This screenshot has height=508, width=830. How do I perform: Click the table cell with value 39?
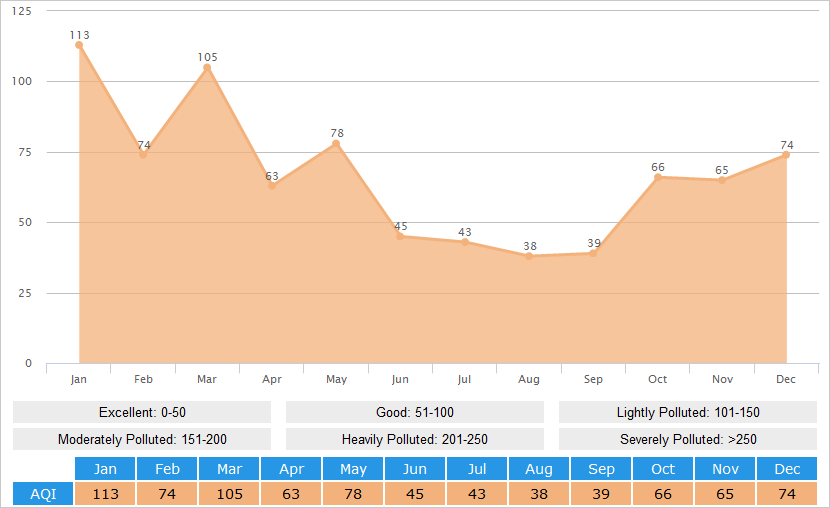pos(601,494)
